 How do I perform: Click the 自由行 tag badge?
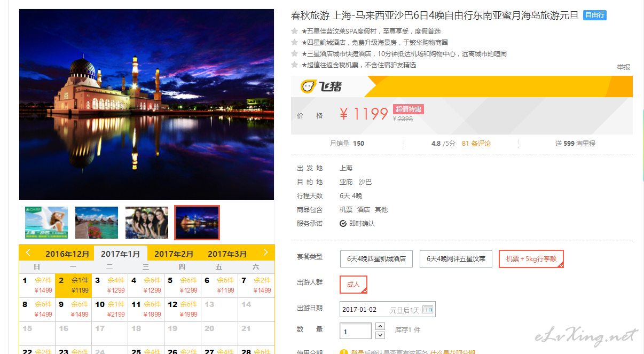[595, 15]
